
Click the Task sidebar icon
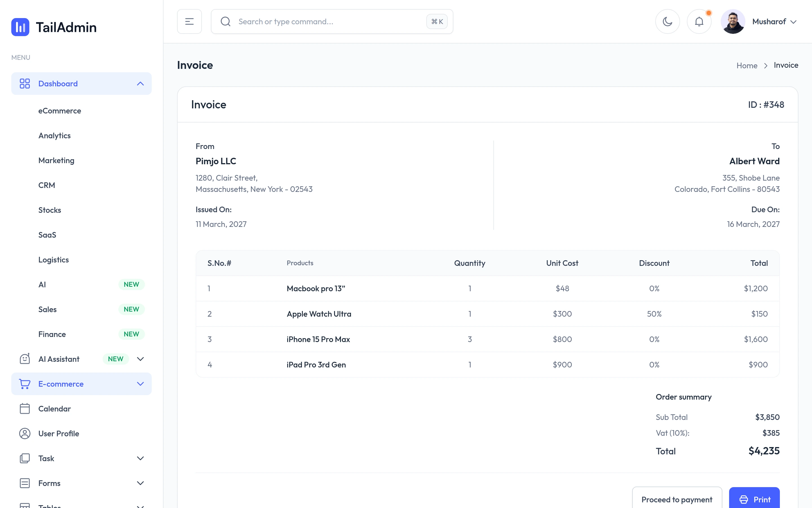pyautogui.click(x=25, y=458)
